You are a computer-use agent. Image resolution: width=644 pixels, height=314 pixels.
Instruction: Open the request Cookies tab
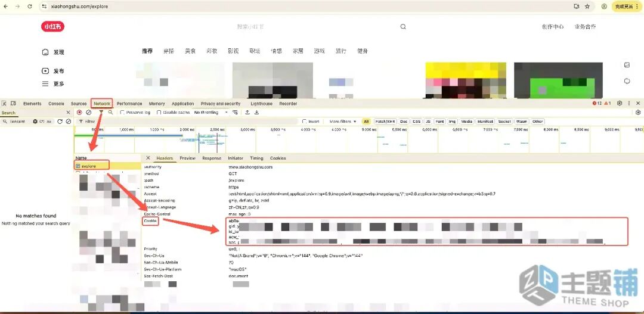pos(278,158)
